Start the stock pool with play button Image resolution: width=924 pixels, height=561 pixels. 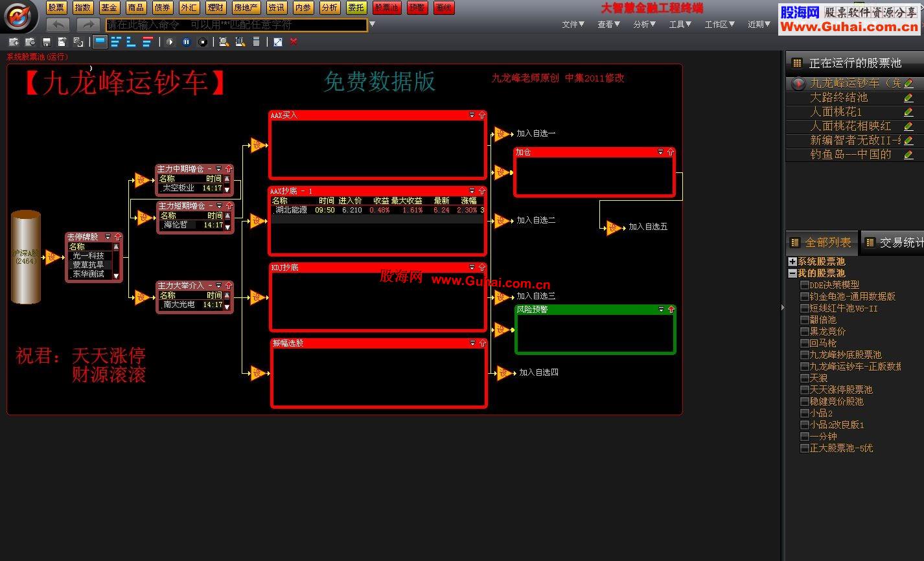[x=170, y=41]
